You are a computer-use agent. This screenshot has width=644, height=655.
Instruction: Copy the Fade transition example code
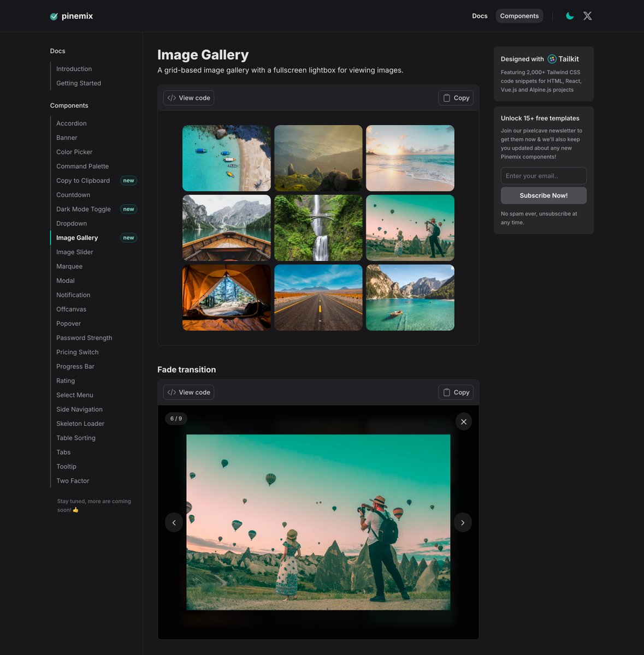coord(456,392)
